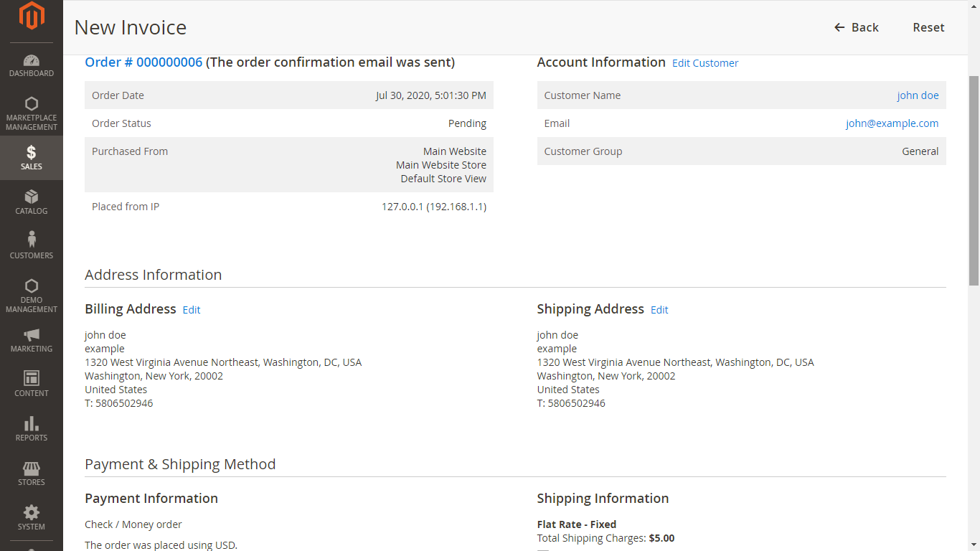The image size is (980, 551).
Task: Edit the Billing Address
Action: (192, 310)
